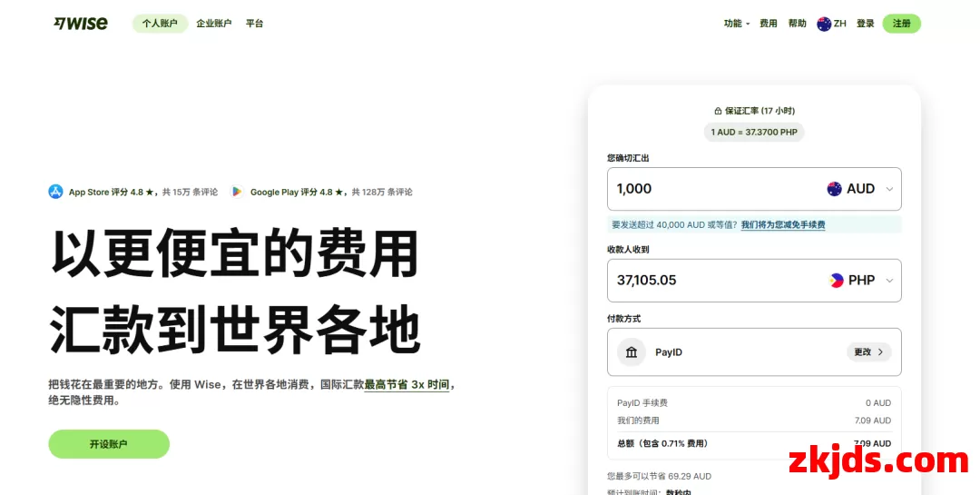Click the 1 AUD = 37.3700 PHP rate pill
The image size is (980, 495).
point(754,132)
